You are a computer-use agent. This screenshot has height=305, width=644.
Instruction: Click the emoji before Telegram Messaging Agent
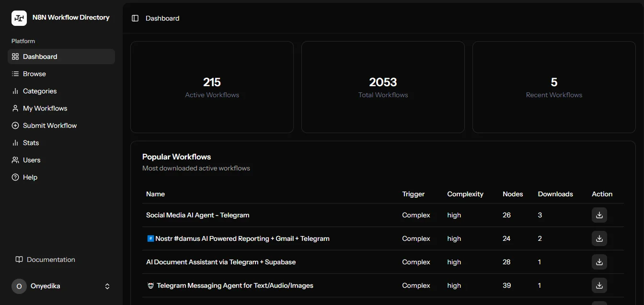coord(150,285)
